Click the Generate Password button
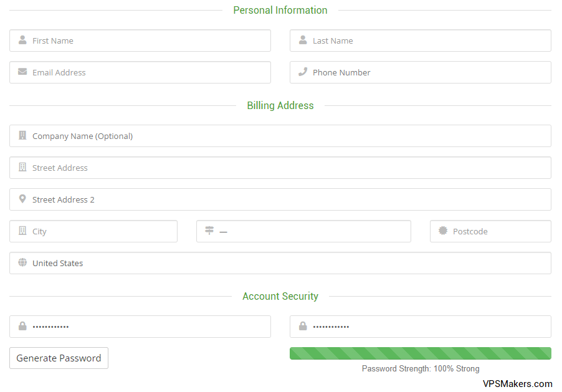The height and width of the screenshot is (392, 562). coord(59,358)
